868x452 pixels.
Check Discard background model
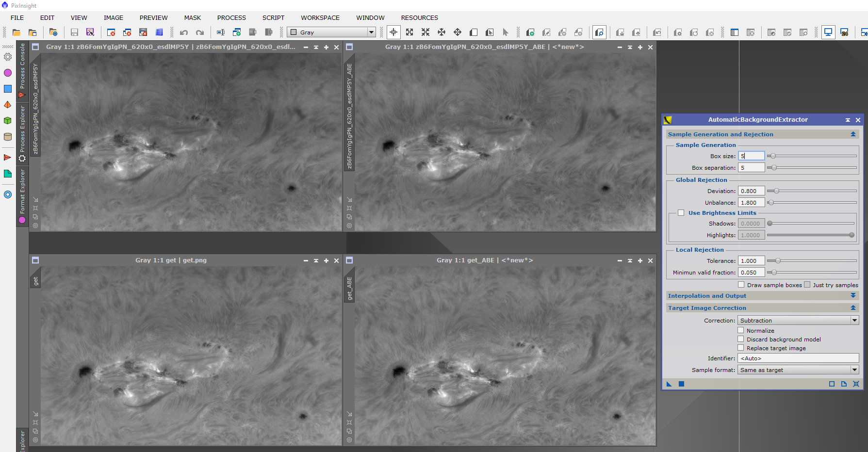(x=741, y=339)
